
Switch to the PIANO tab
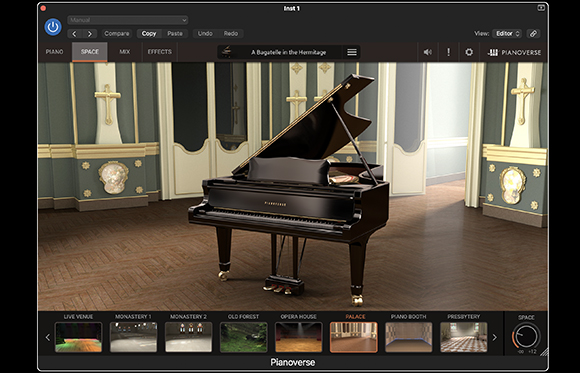pyautogui.click(x=54, y=52)
